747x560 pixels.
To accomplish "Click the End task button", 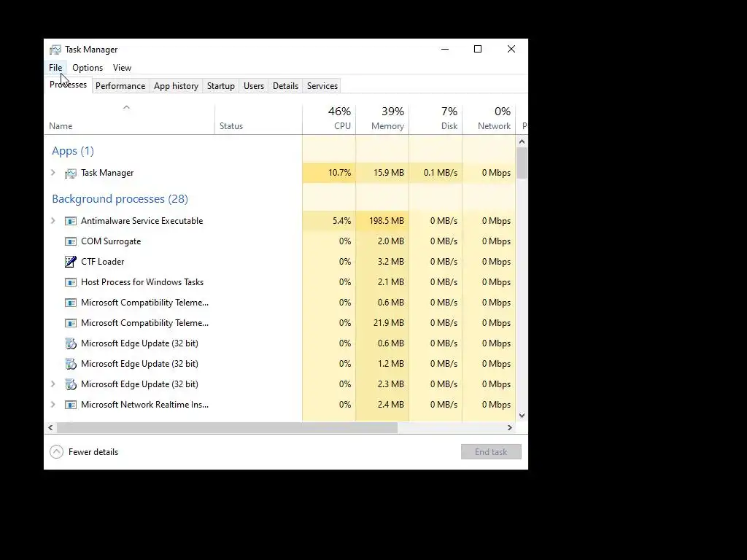I will coord(491,452).
